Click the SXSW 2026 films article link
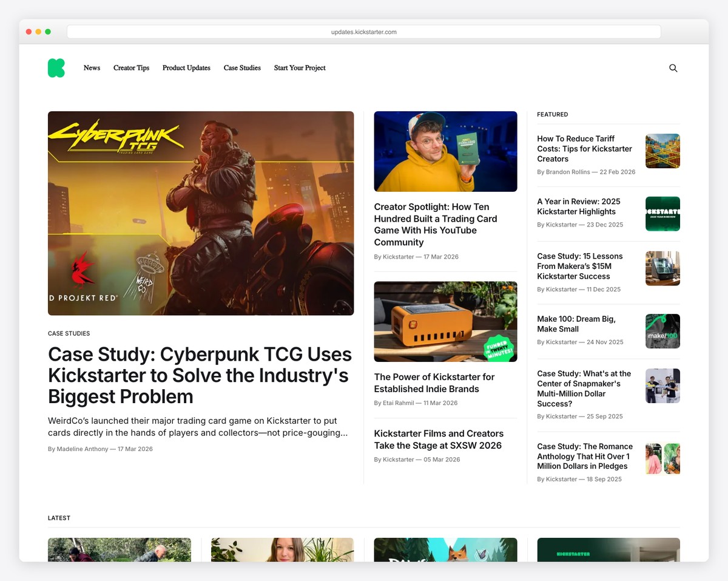Viewport: 728px width, 581px height. tap(439, 439)
